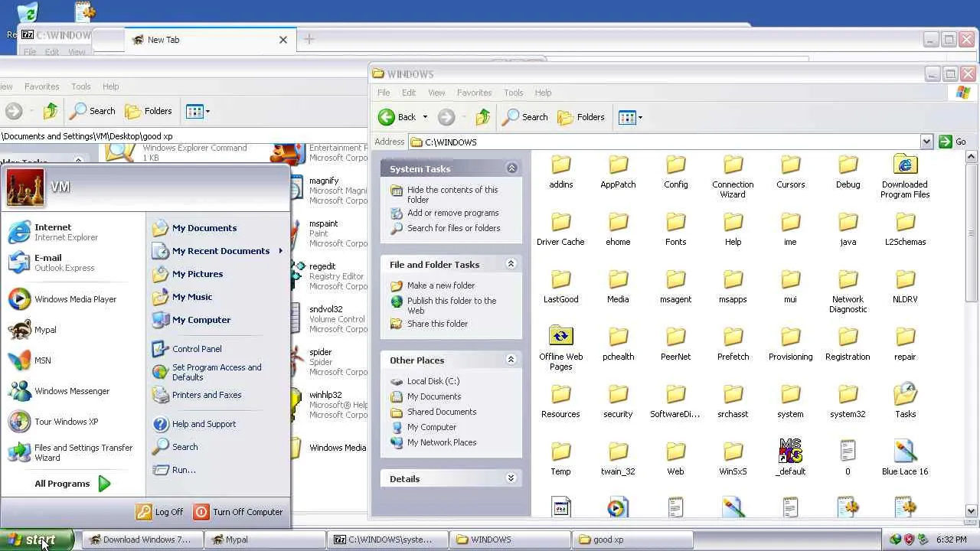Screen dimensions: 980x551
Task: Open Favorites menu in WINDOWS window
Action: click(474, 93)
